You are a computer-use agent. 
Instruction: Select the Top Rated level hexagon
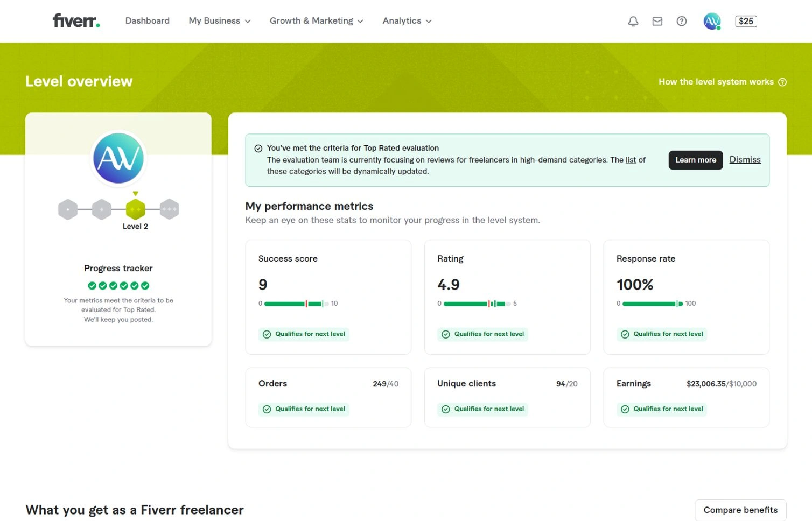170,209
